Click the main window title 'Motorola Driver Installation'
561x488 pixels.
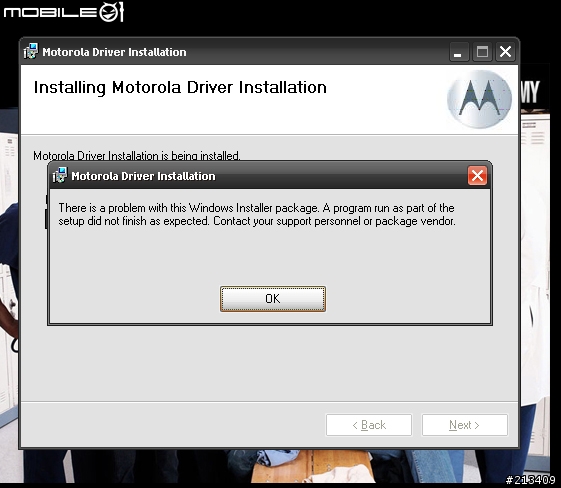[114, 52]
